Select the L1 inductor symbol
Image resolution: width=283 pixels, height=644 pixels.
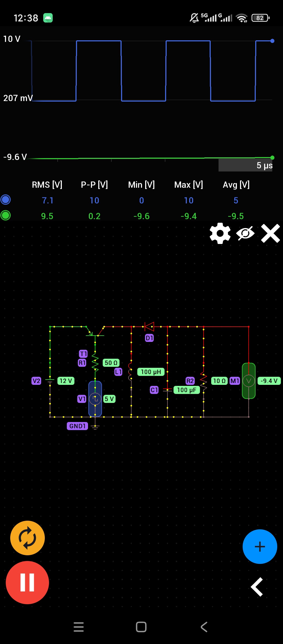(x=130, y=372)
